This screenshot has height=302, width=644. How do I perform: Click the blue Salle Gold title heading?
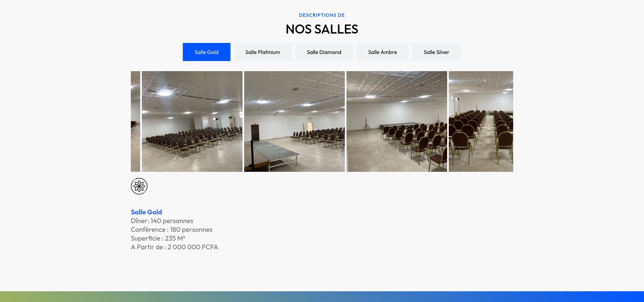tap(146, 212)
